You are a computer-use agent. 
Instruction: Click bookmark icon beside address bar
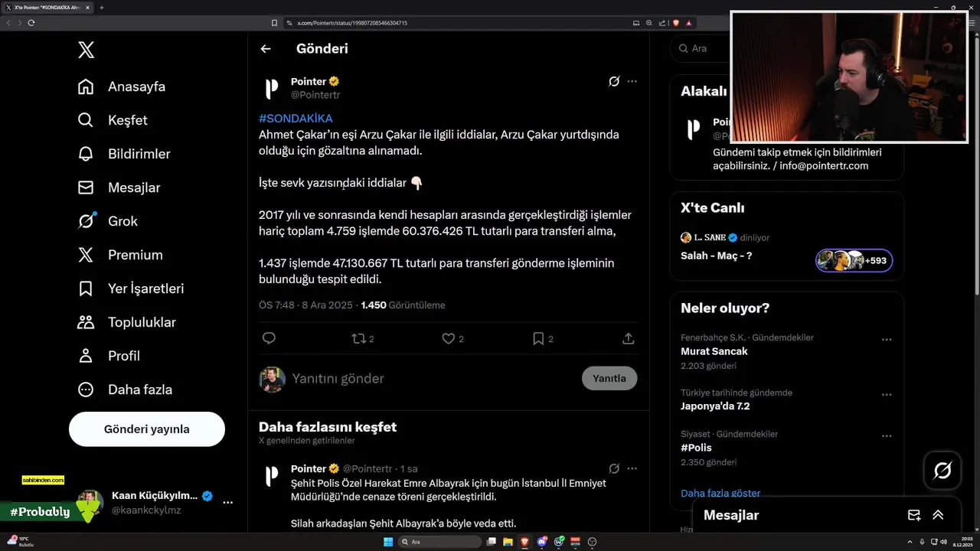(x=274, y=23)
